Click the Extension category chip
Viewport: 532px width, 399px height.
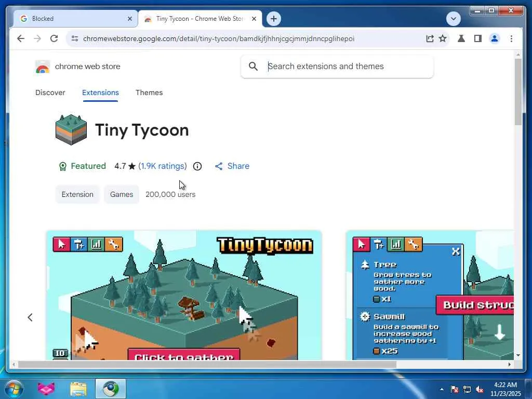tap(77, 194)
